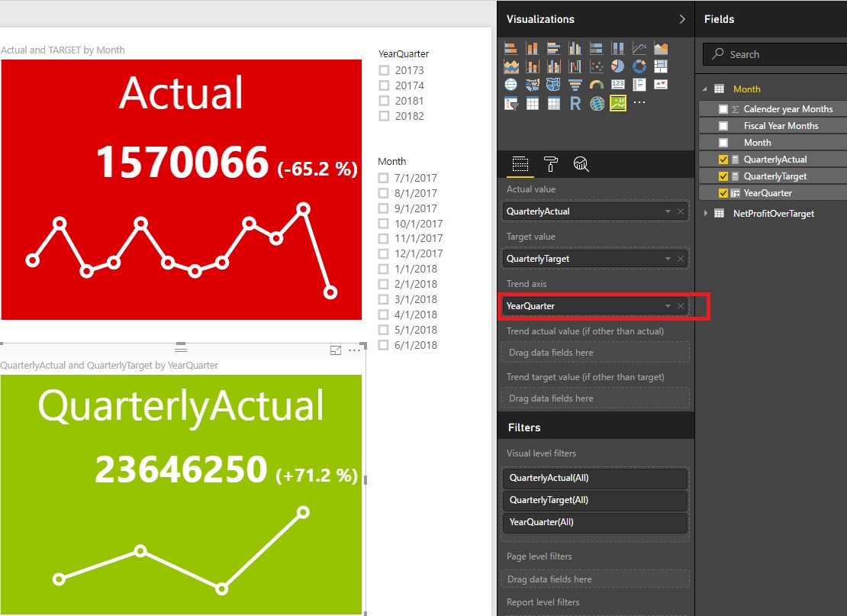Check the 20181 YearQuarter slicer box
847x616 pixels.
384,101
